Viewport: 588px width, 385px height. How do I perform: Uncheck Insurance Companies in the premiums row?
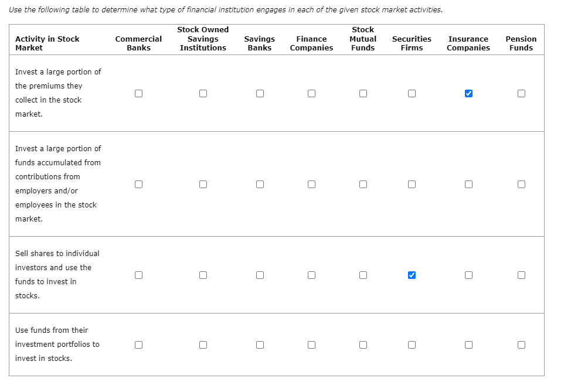coord(468,93)
